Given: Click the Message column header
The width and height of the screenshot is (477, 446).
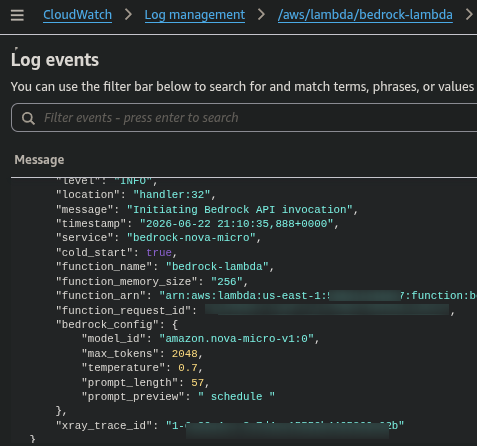Looking at the screenshot, I should 39,160.
